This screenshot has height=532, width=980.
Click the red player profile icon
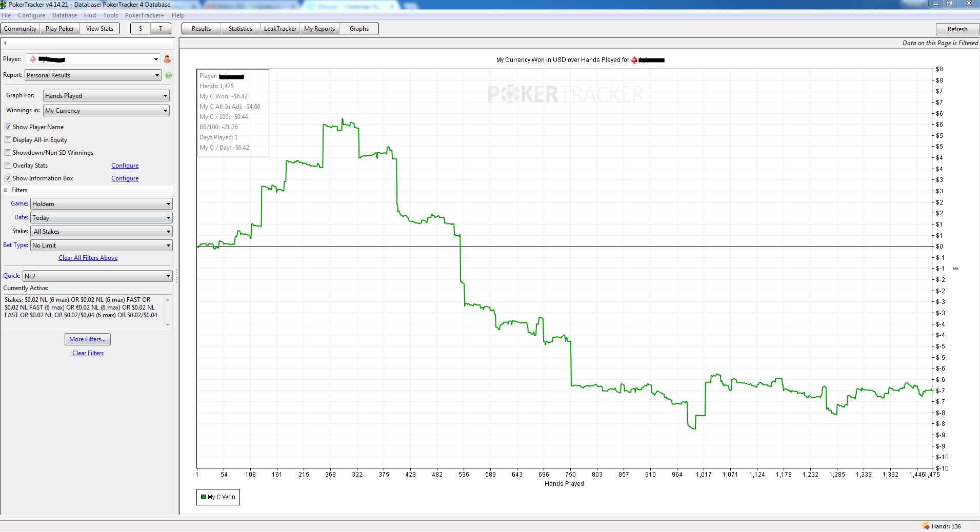(x=167, y=59)
